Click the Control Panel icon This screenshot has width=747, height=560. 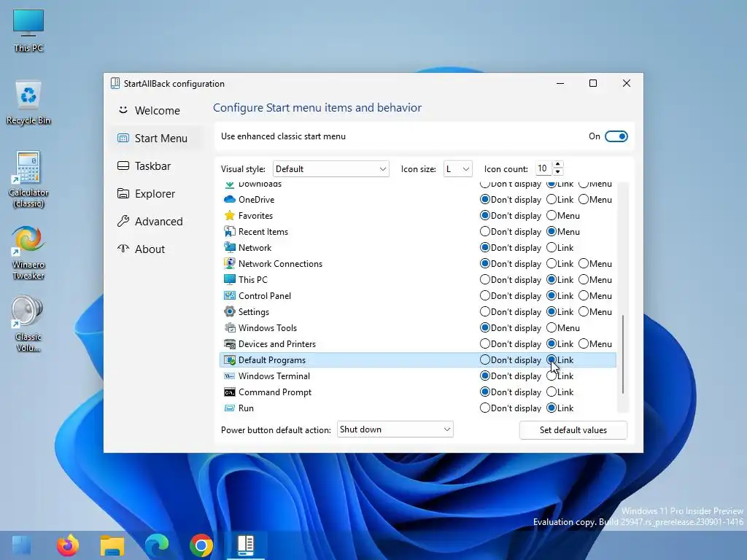click(230, 296)
